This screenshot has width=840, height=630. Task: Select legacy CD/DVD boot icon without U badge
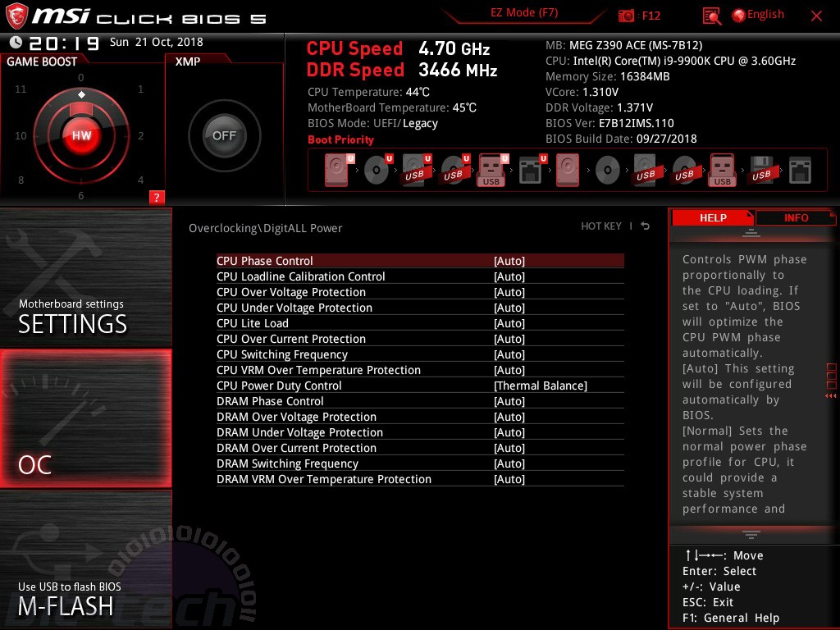(608, 171)
